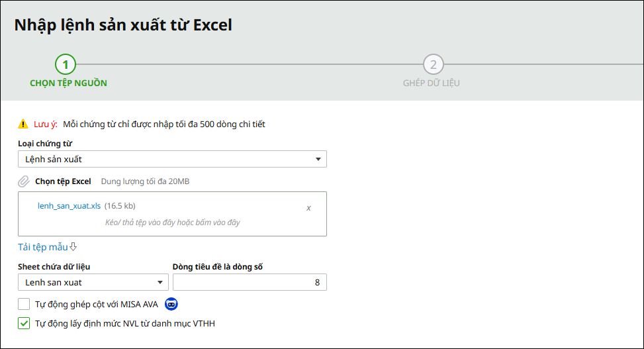Click the step 2 circle indicator
The image size is (644, 349).
[433, 64]
